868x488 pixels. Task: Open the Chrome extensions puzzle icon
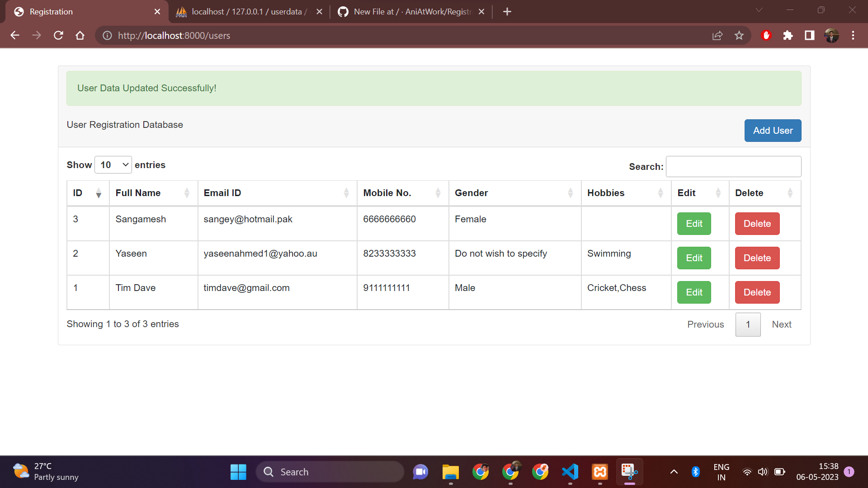788,35
